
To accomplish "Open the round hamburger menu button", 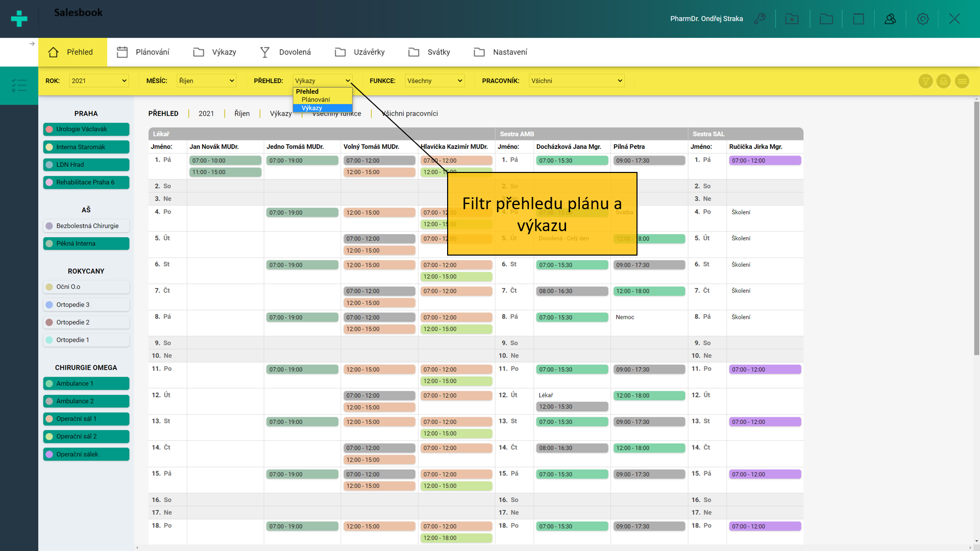I will (x=962, y=81).
